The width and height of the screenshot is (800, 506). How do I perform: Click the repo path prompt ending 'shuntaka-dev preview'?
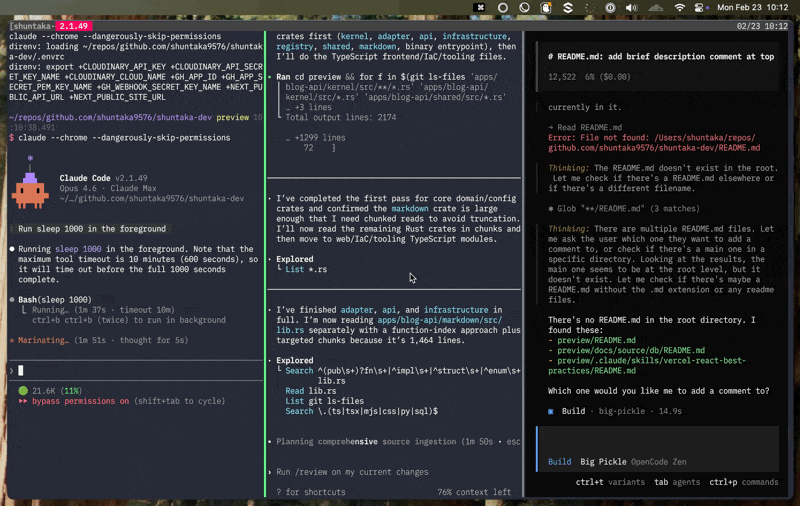click(129, 117)
